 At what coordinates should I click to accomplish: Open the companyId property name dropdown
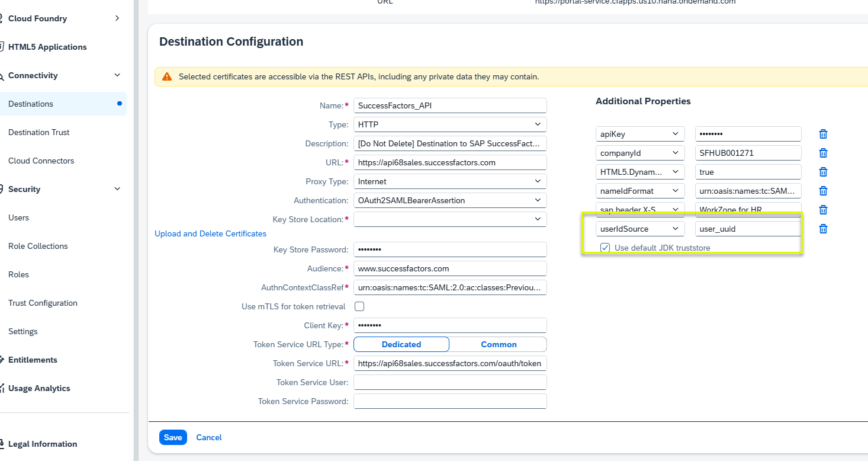(640, 153)
